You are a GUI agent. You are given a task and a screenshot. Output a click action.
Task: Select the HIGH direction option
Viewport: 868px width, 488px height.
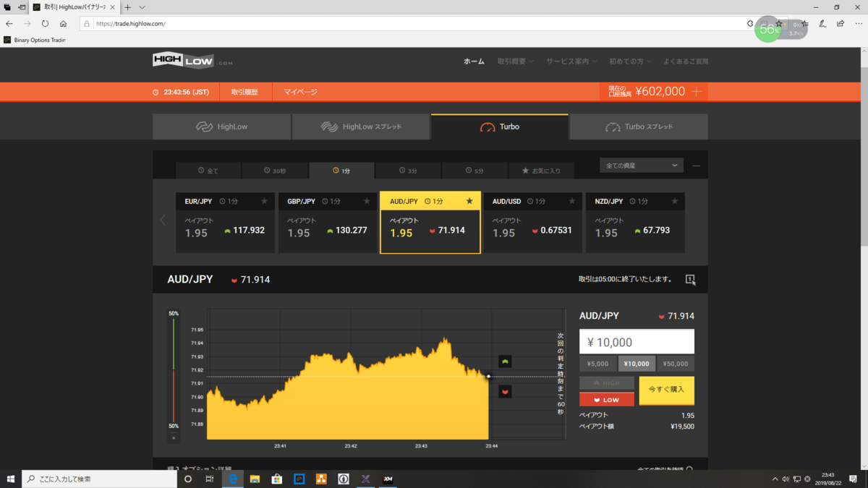click(x=607, y=383)
